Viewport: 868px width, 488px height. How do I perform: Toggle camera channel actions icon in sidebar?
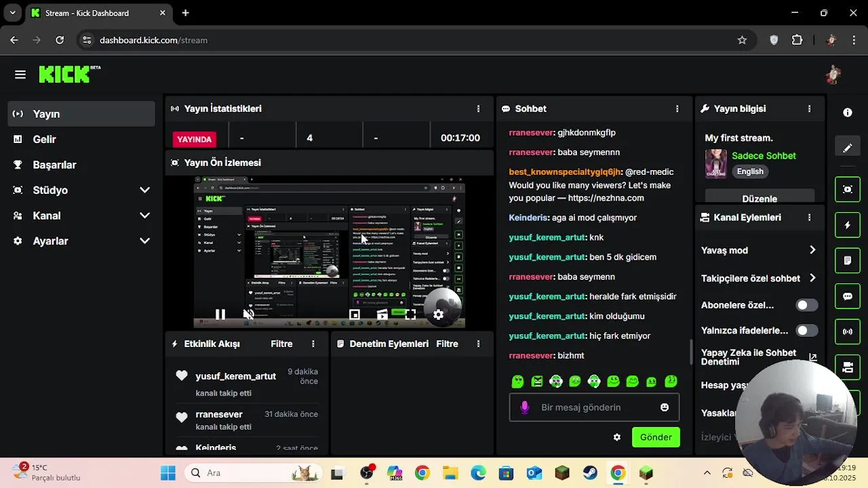pos(848,367)
